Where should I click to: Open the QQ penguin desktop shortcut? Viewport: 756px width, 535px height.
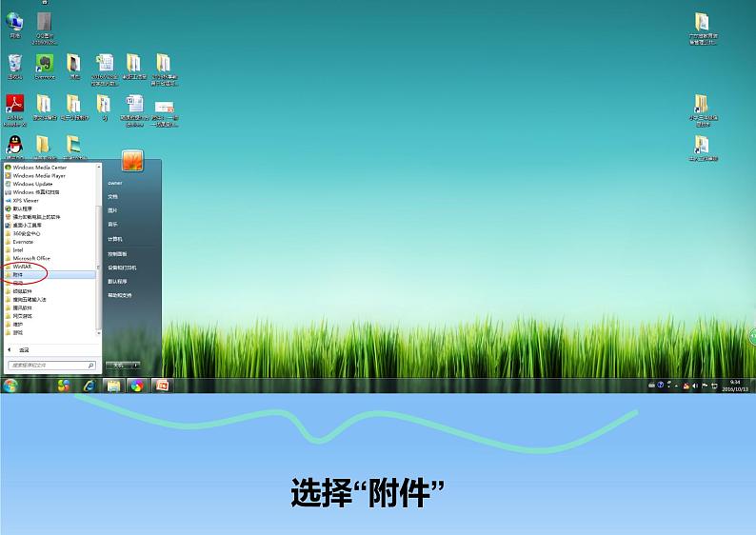click(15, 147)
